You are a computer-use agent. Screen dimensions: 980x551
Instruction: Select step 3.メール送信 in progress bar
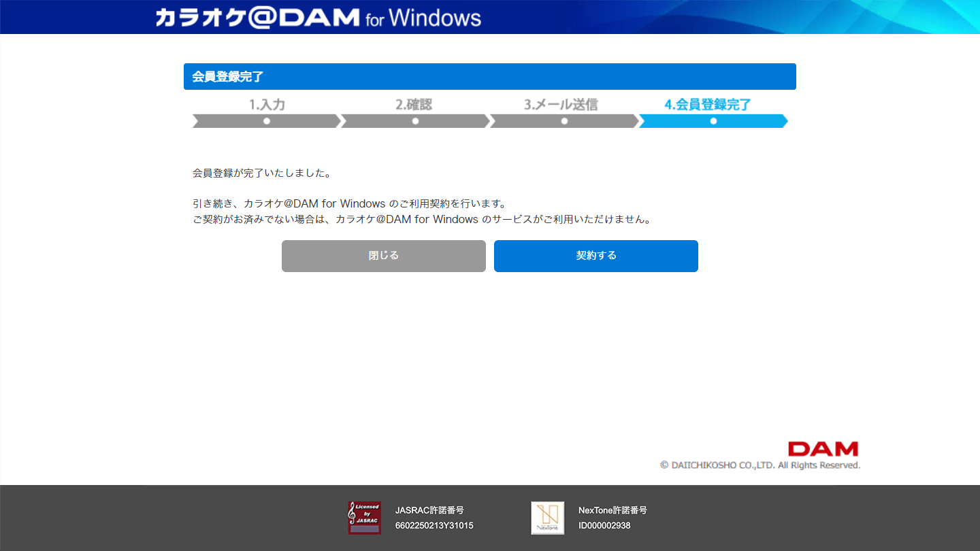coord(564,113)
